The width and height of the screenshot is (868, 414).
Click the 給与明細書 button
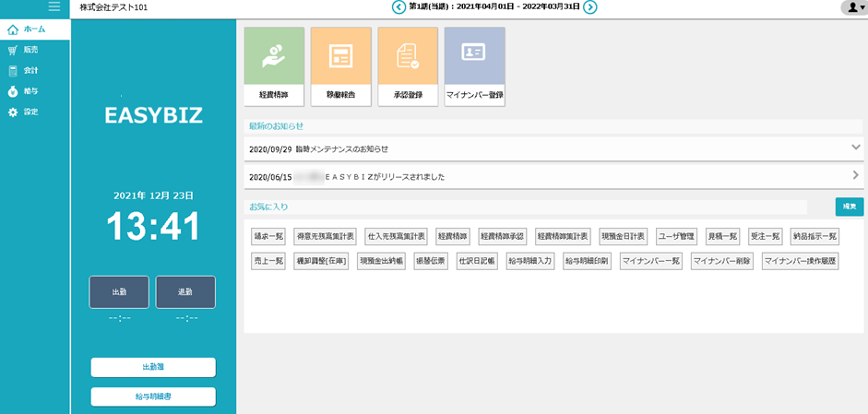tap(153, 396)
